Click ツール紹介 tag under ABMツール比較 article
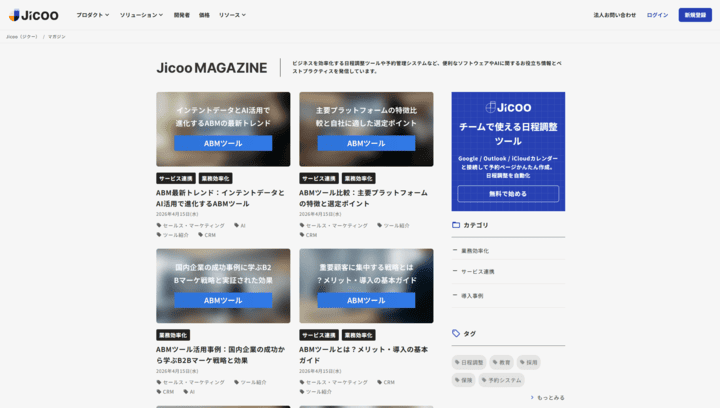 (394, 225)
